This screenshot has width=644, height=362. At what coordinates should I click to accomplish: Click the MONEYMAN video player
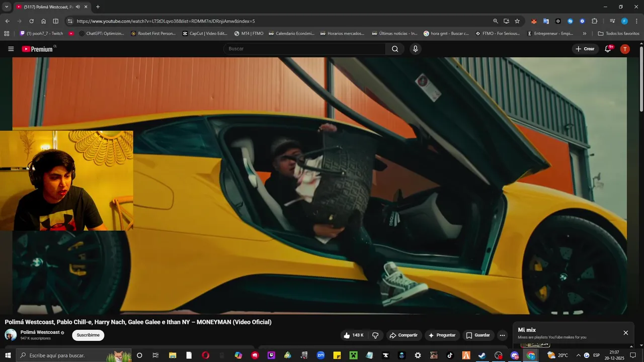[319, 186]
